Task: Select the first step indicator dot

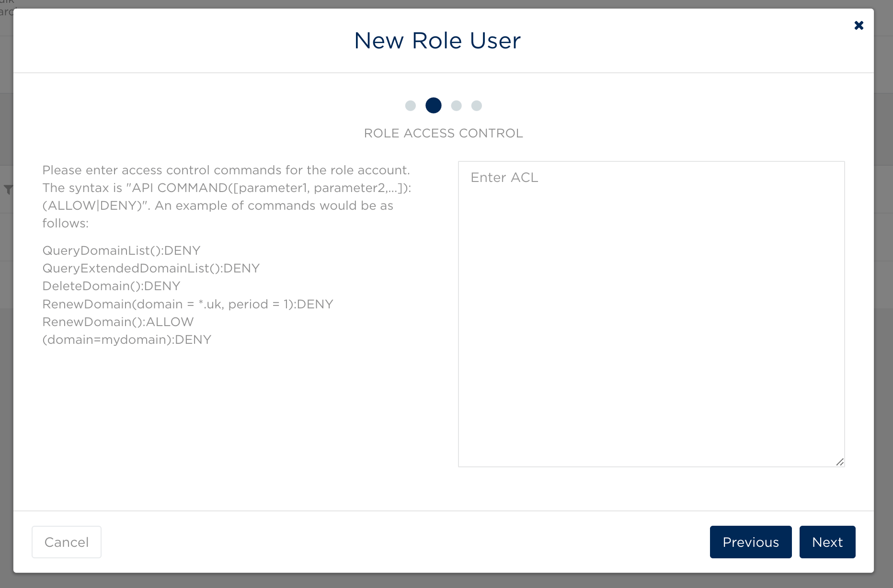Action: 411,105
